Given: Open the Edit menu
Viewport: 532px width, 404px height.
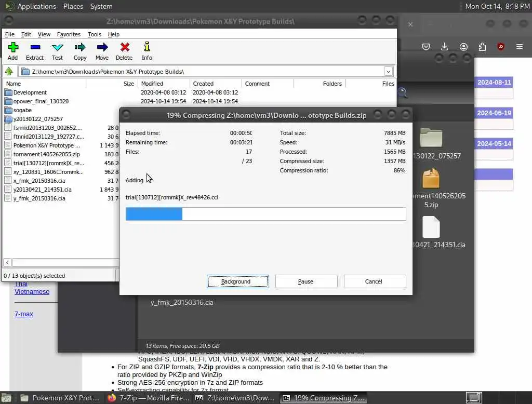Looking at the screenshot, I should pyautogui.click(x=26, y=34).
